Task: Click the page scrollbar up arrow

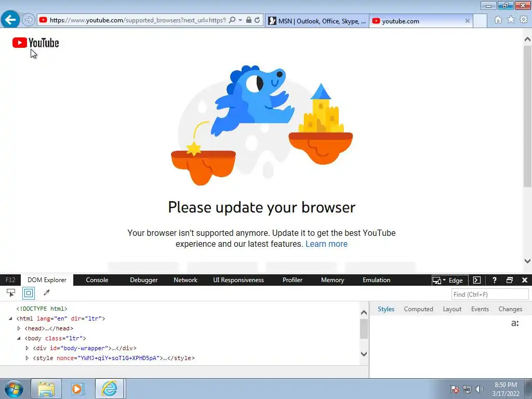Action: pos(527,39)
